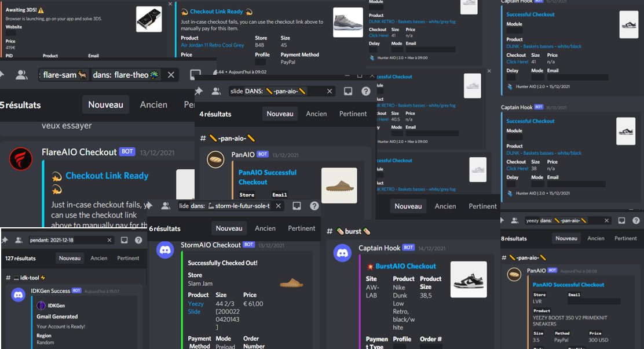Open inbox icon beside 'pendant: 2021-12-18' search

[124, 240]
